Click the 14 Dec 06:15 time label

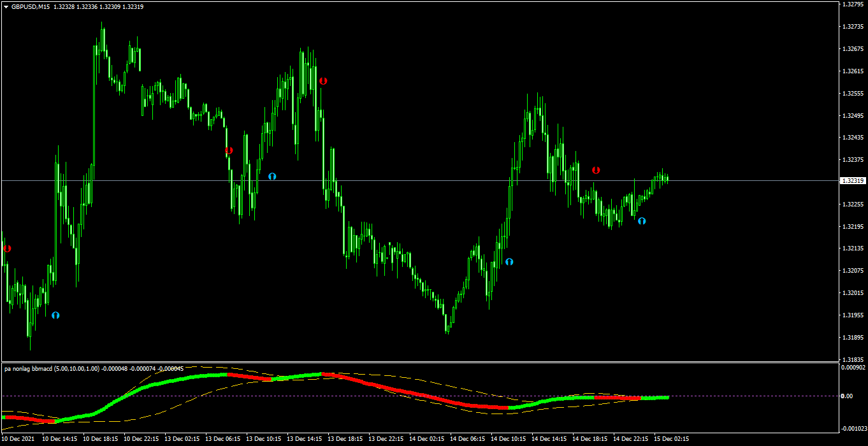point(468,440)
